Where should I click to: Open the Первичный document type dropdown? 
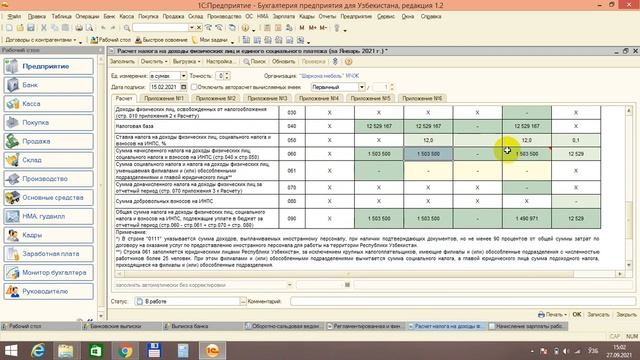(361, 87)
